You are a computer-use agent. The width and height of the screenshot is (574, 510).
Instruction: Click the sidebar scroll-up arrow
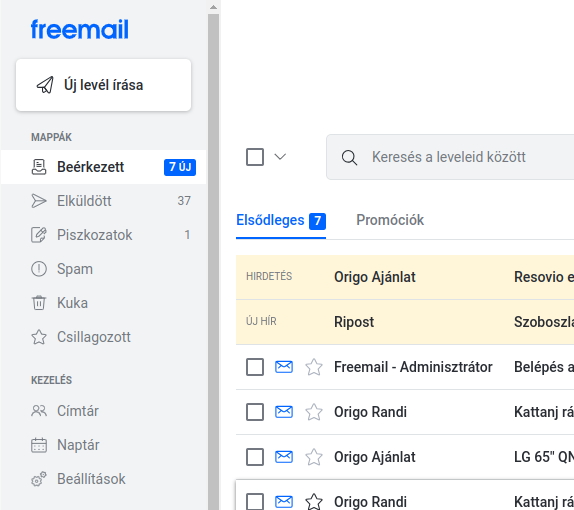click(x=213, y=7)
